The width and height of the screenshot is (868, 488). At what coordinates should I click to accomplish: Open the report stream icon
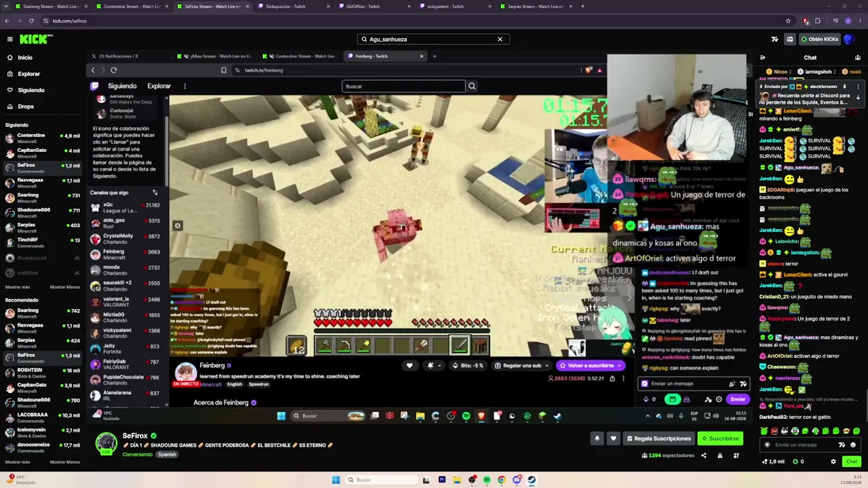pyautogui.click(x=719, y=455)
